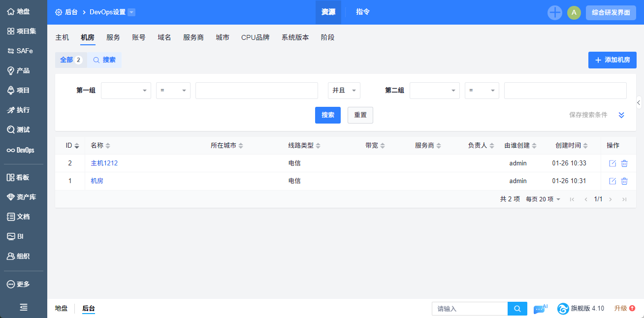The width and height of the screenshot is (644, 318).
Task: Collapse the left sidebar menu icon
Action: point(23,307)
